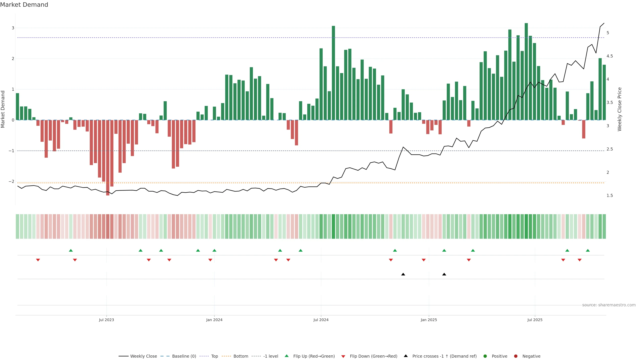644x362 pixels.
Task: Click the Flip Up green triangle legend icon
Action: click(287, 356)
